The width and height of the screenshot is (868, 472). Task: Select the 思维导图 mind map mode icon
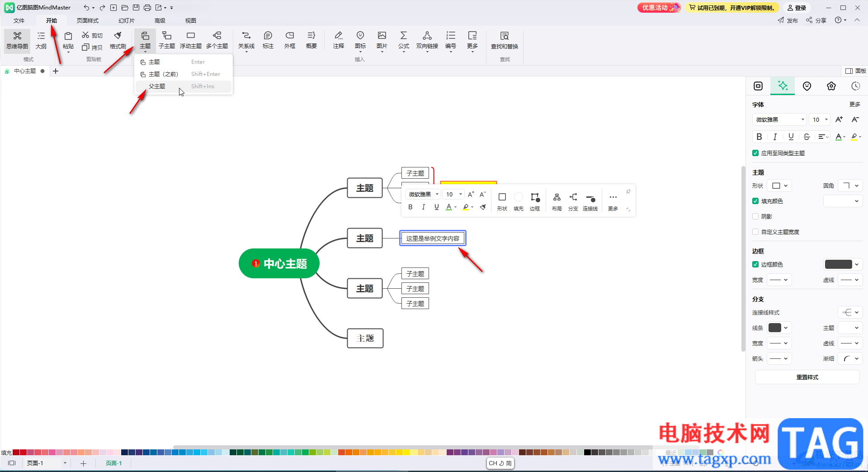tap(17, 40)
